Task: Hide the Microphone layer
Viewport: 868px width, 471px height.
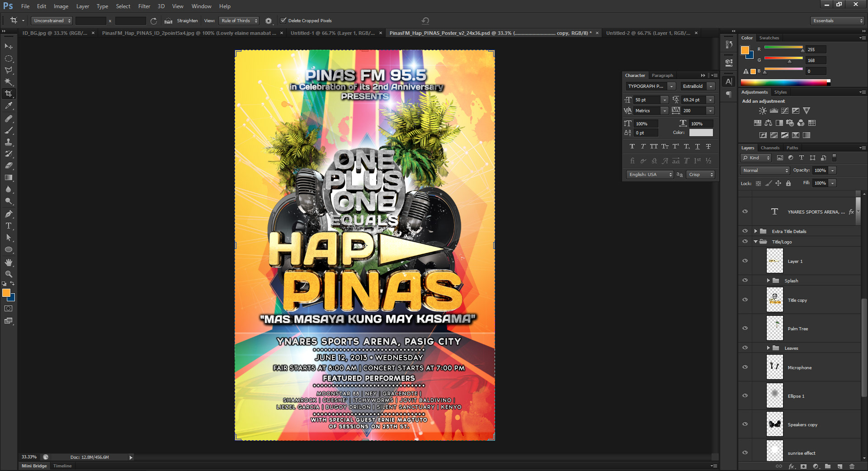Action: coord(745,367)
